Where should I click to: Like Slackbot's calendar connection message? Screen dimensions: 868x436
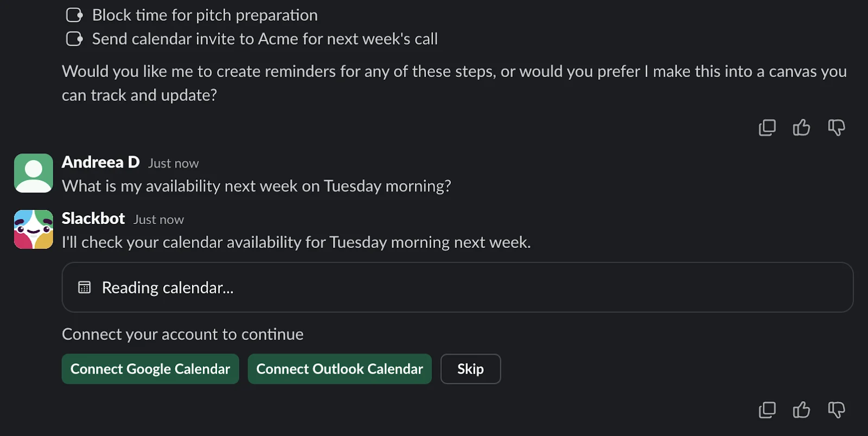[x=801, y=410]
